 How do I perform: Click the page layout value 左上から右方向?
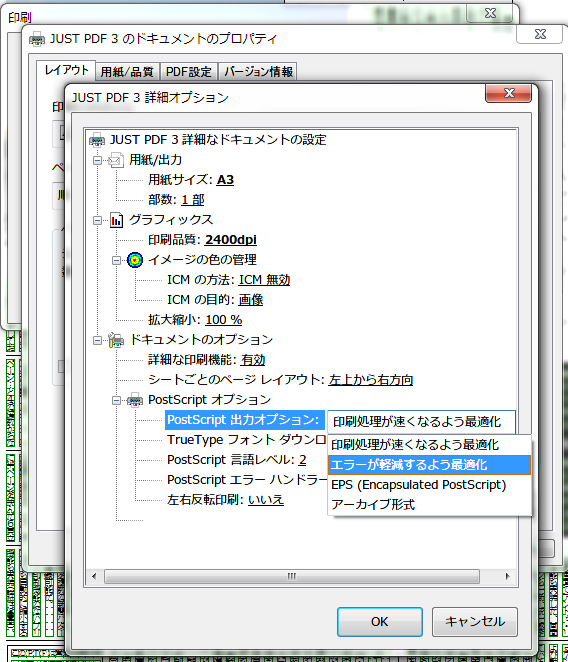[371, 380]
